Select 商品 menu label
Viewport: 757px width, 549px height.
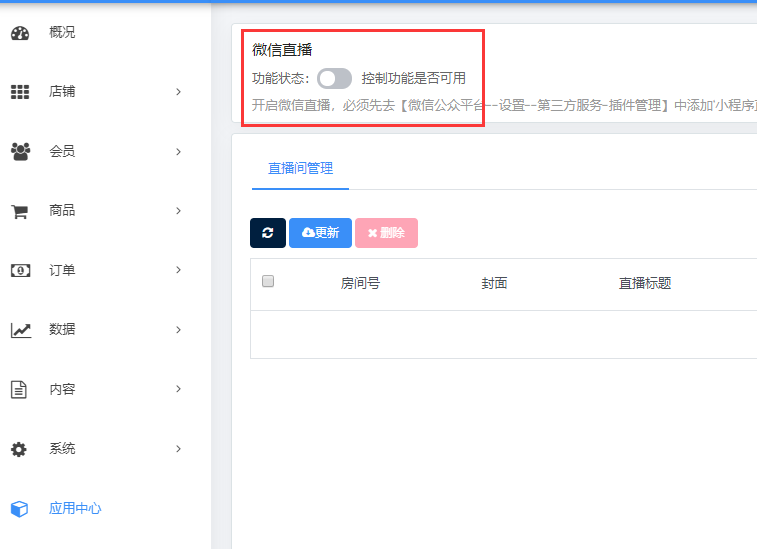click(x=62, y=210)
